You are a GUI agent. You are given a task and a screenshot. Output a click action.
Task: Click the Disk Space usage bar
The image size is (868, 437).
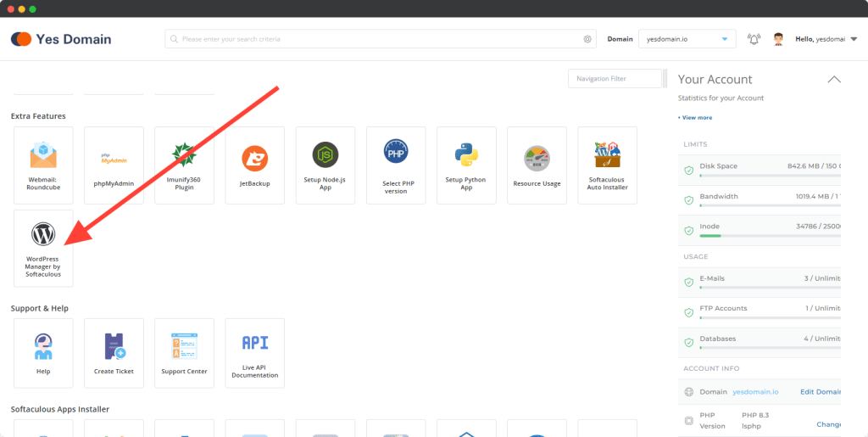(770, 176)
